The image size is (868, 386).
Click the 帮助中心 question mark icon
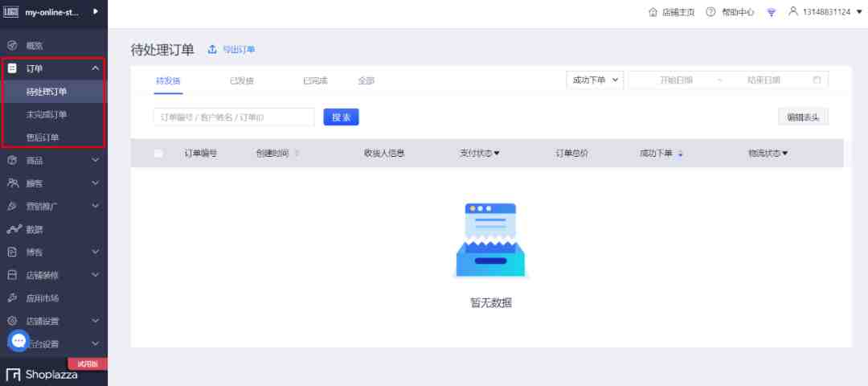(x=710, y=11)
